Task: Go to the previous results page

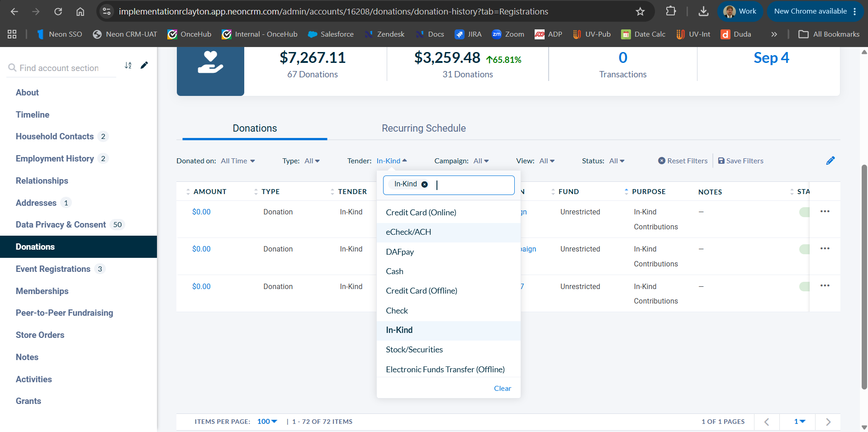Action: click(767, 422)
